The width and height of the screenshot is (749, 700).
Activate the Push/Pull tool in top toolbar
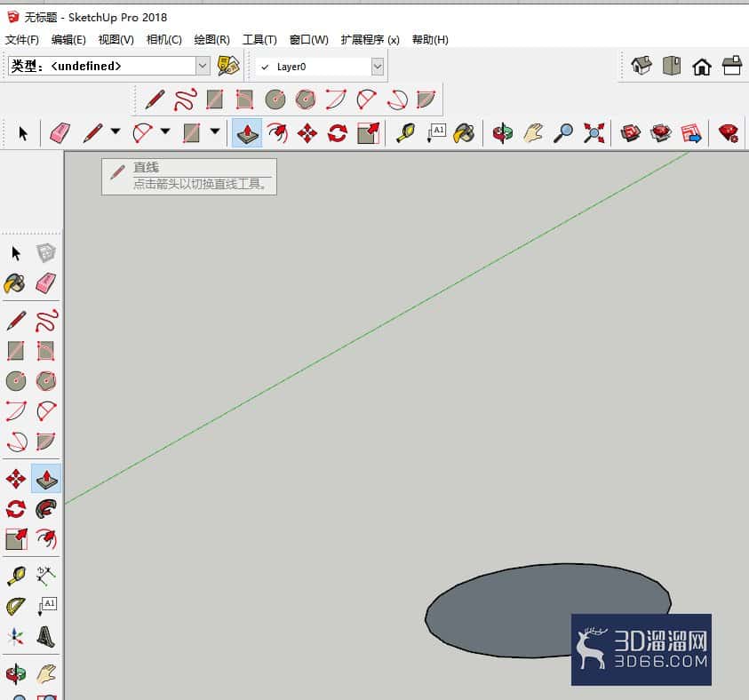247,132
